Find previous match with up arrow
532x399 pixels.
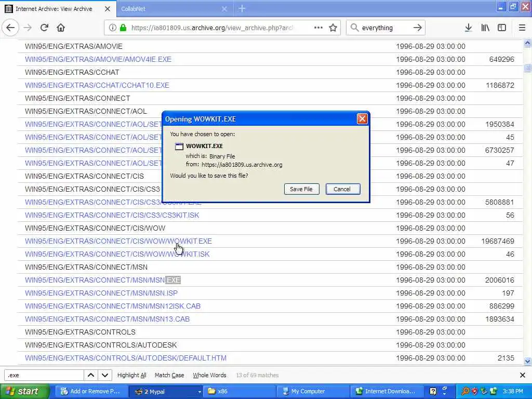click(91, 375)
